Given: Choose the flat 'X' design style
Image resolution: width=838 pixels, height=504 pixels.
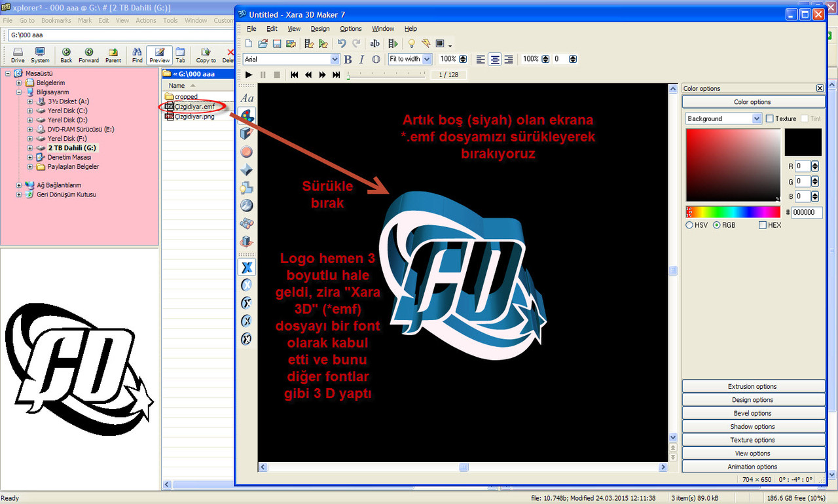Looking at the screenshot, I should point(247,267).
